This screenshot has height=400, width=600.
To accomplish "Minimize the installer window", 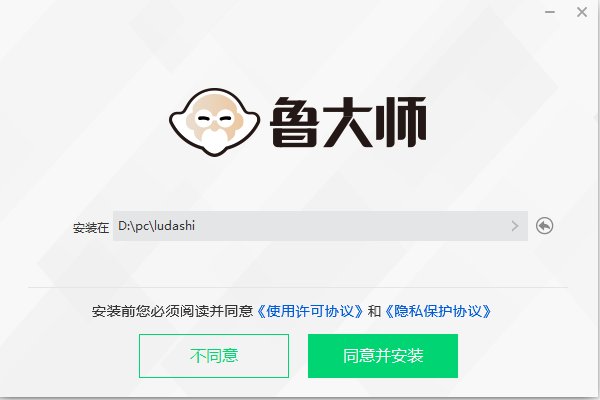I will 550,12.
